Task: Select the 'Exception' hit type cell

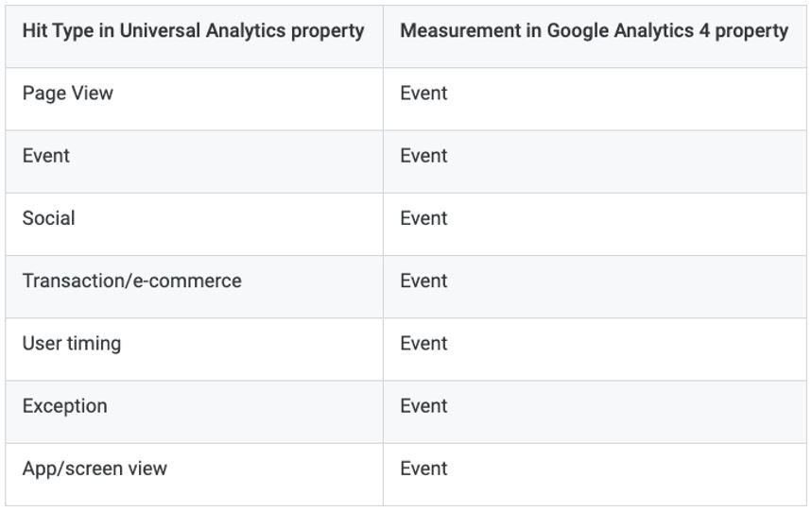Action: pos(194,412)
